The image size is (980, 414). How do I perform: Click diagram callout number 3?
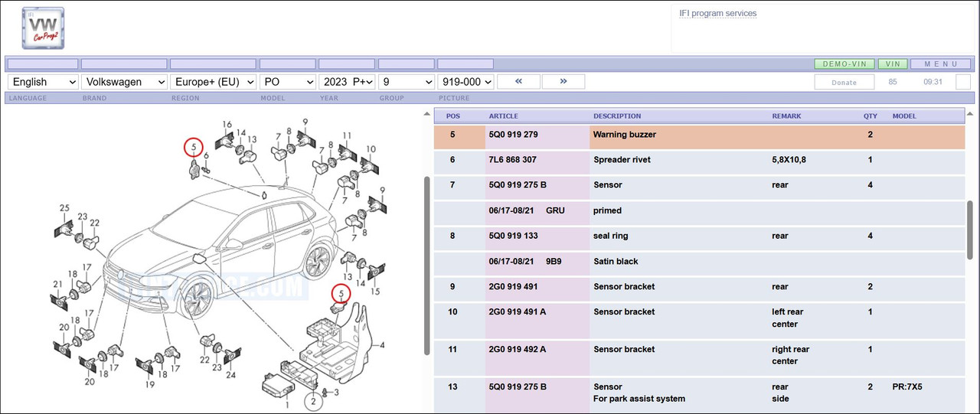pos(335,392)
